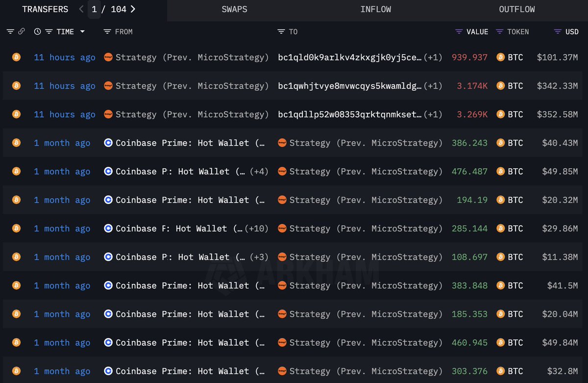Image resolution: width=588 pixels, height=383 pixels.
Task: Click the 303.376 value
Action: coord(470,371)
